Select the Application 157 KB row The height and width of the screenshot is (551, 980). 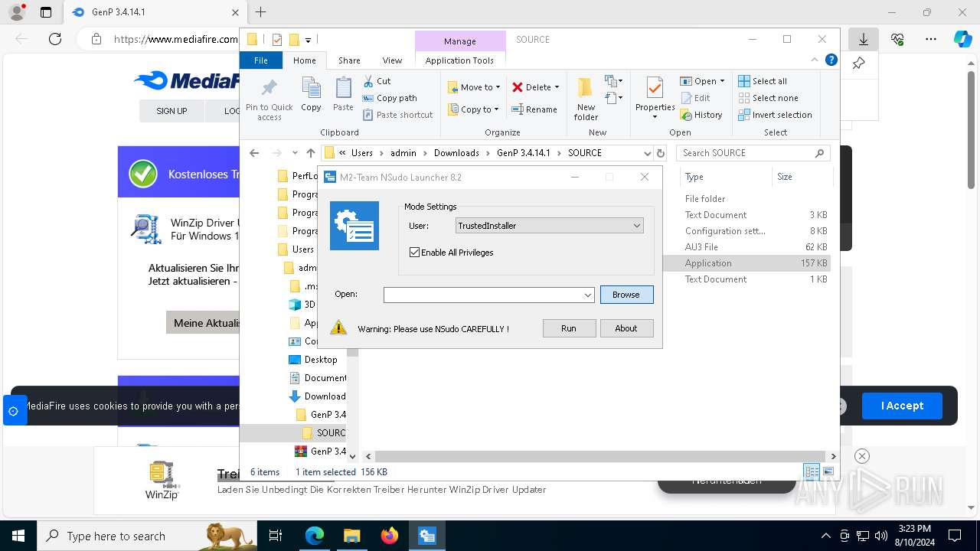click(746, 263)
